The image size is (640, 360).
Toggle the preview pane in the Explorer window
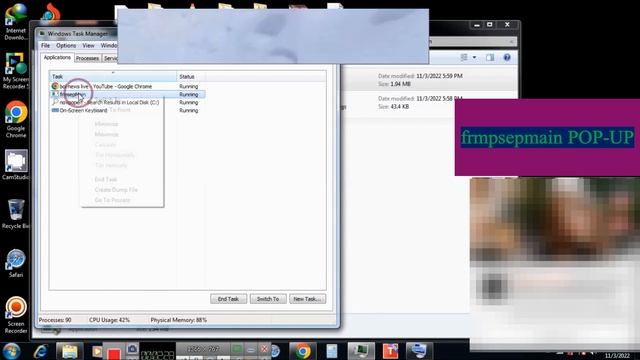[490, 58]
